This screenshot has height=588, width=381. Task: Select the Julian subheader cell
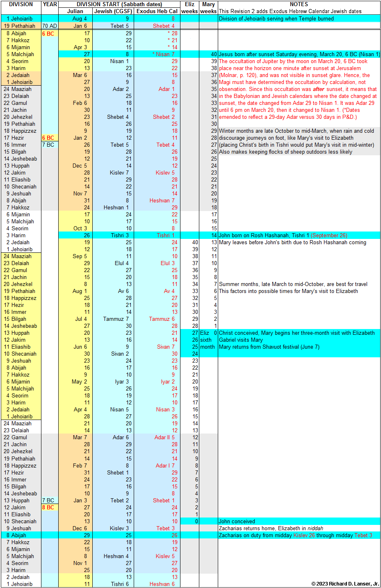[x=75, y=11]
